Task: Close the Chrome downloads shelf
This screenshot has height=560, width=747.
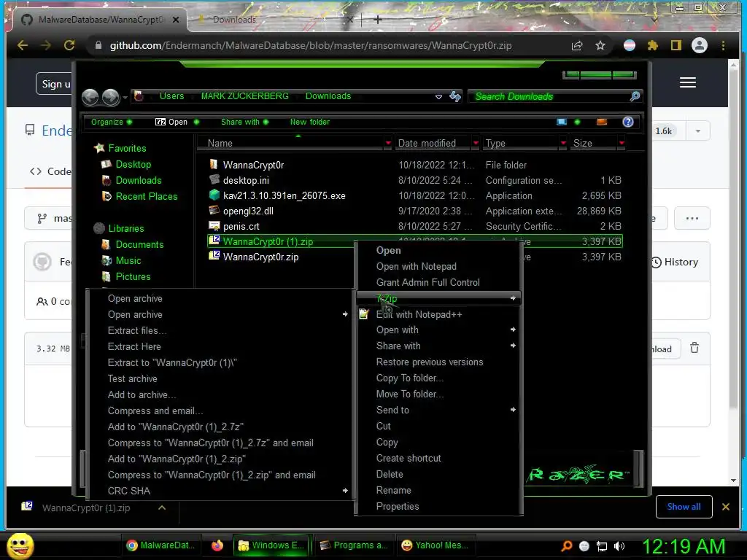Action: 726,507
